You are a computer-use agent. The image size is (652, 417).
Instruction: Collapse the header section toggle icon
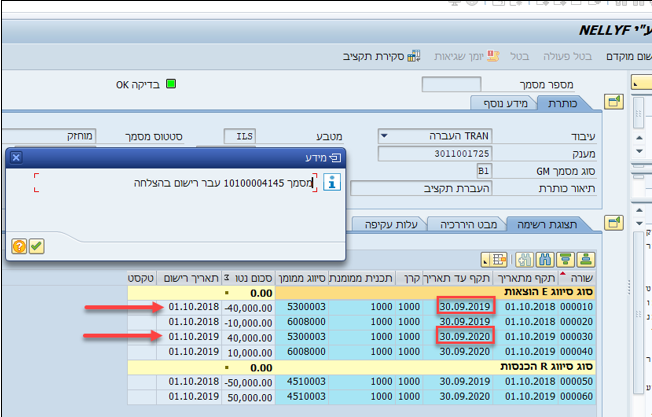(614, 101)
